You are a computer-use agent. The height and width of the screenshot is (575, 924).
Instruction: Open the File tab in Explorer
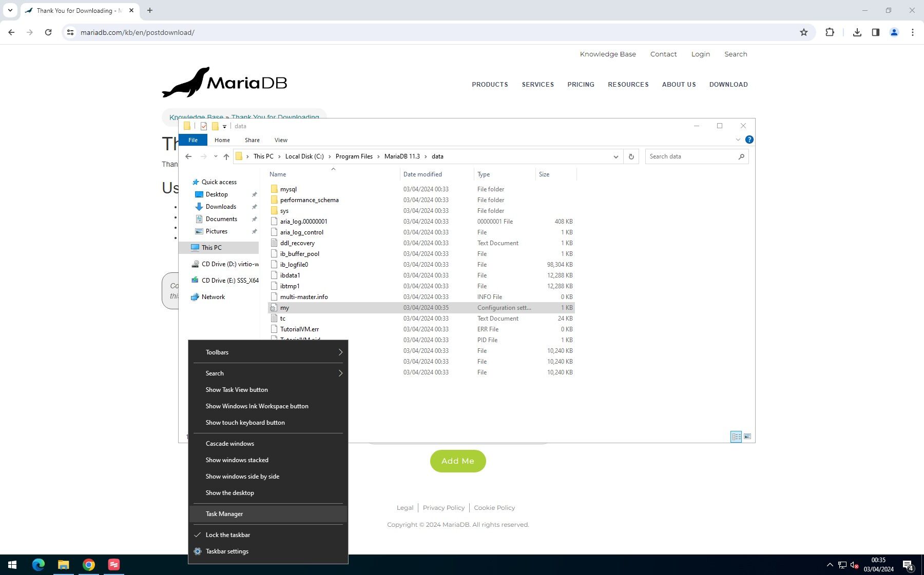point(193,140)
